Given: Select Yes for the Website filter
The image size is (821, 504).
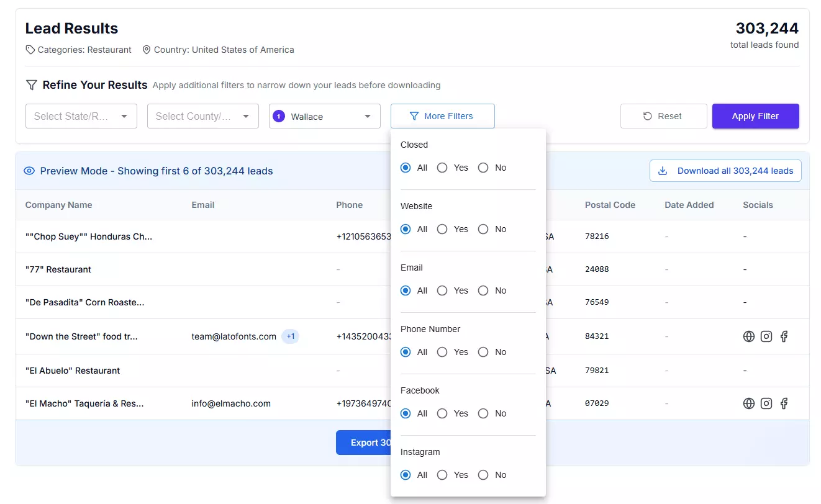Looking at the screenshot, I should point(442,229).
